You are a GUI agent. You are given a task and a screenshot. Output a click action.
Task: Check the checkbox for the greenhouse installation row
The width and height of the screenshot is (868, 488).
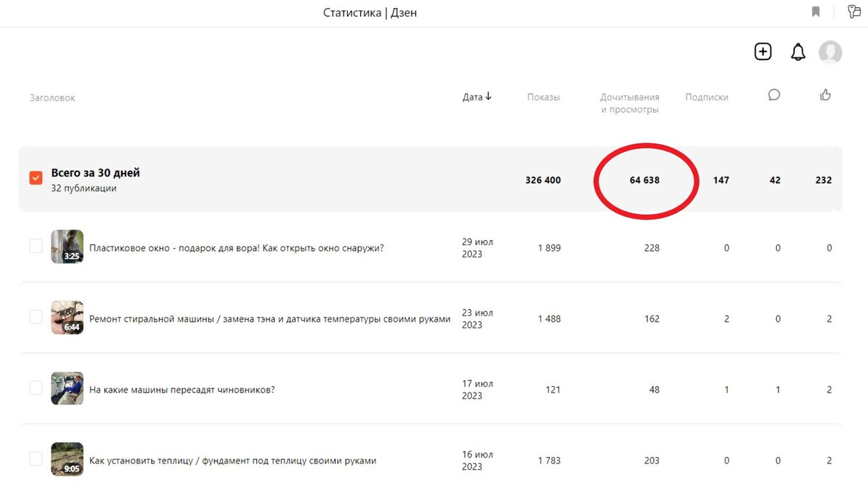(35, 460)
